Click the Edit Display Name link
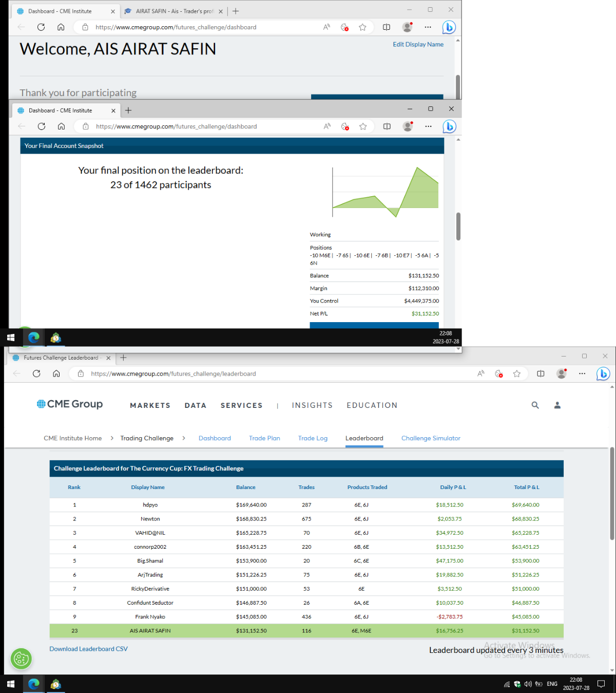Viewport: 616px width, 693px height. click(x=418, y=45)
